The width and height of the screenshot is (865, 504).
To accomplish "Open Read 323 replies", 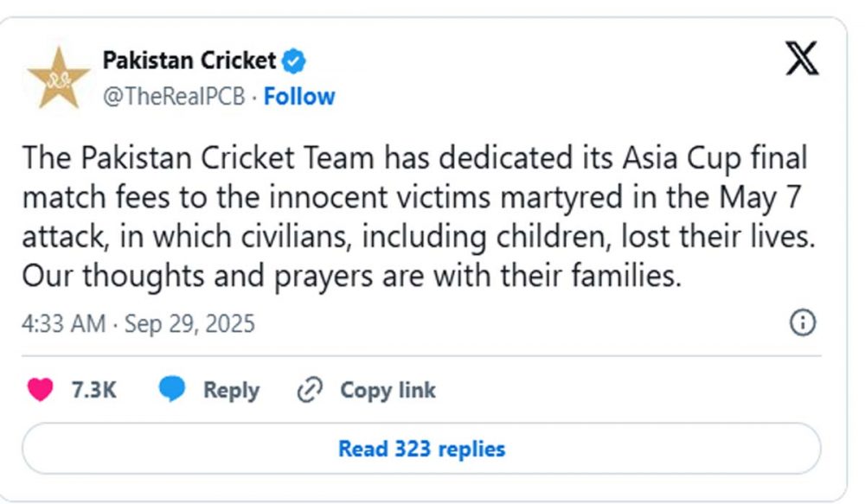I will click(x=421, y=449).
